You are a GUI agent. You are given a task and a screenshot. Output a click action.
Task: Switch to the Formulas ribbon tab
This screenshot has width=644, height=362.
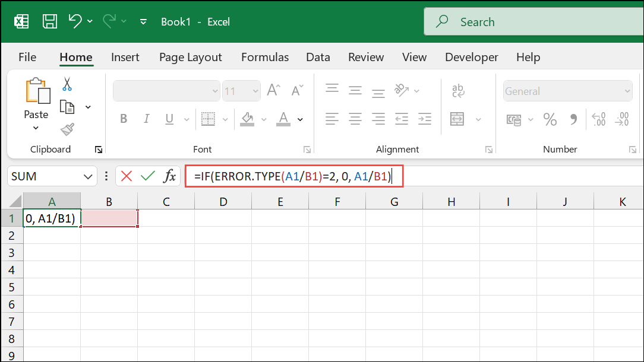265,57
